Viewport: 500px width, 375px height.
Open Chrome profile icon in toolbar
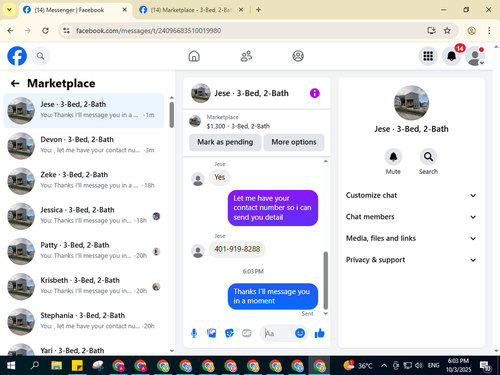click(471, 31)
